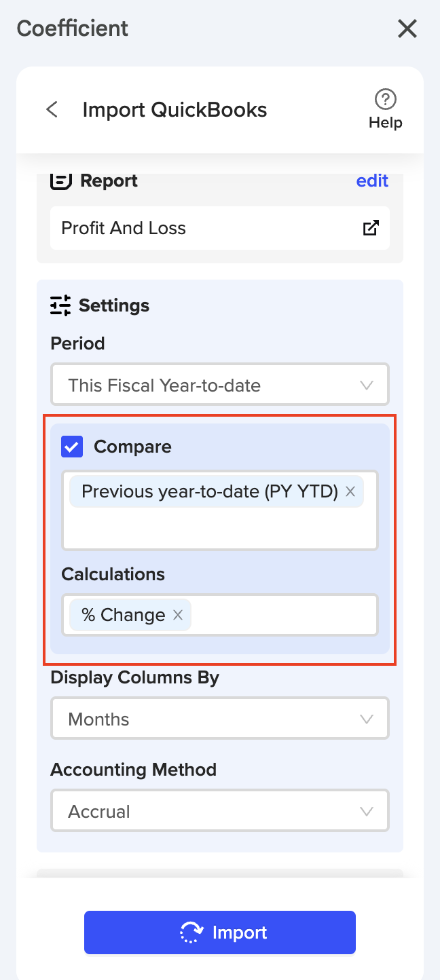Expand the Display Columns By dropdown

(x=219, y=718)
